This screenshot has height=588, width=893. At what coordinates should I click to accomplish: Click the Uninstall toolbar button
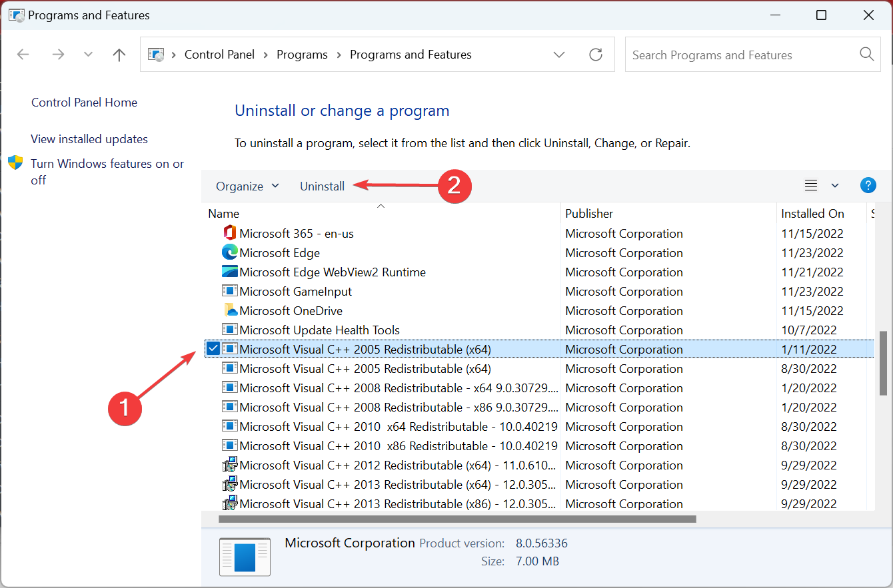[x=322, y=186]
